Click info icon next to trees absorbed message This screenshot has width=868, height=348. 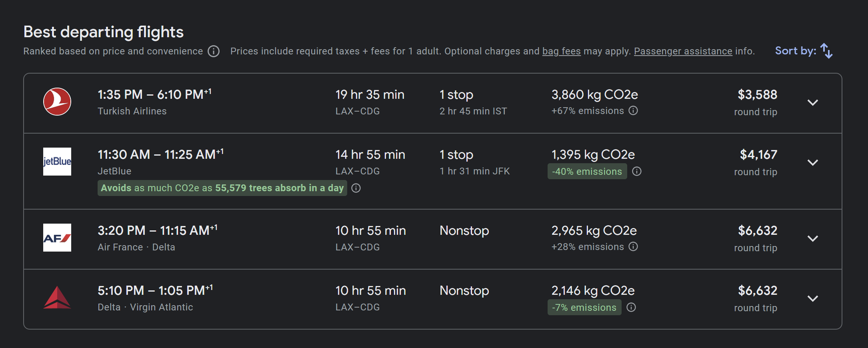click(356, 188)
